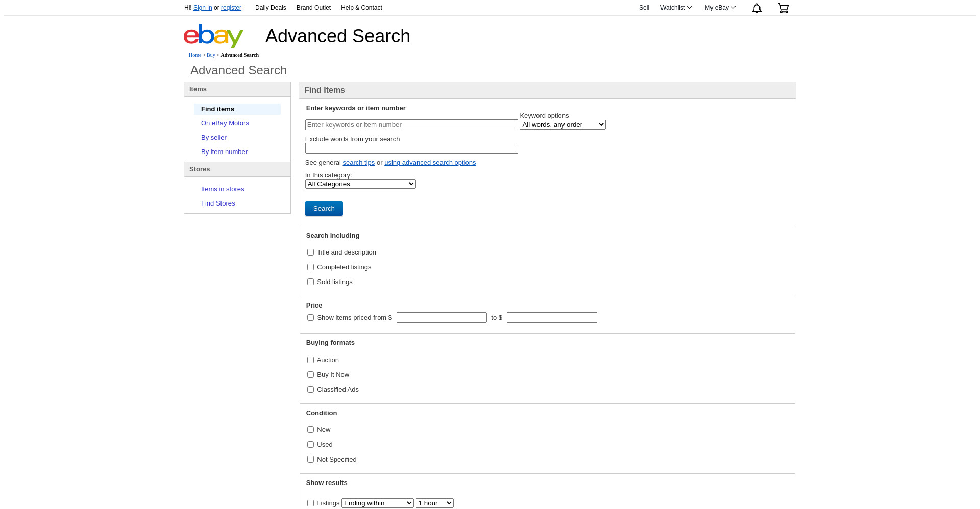980x509 pixels.
Task: Enable Show items priced from checkbox
Action: point(310,318)
